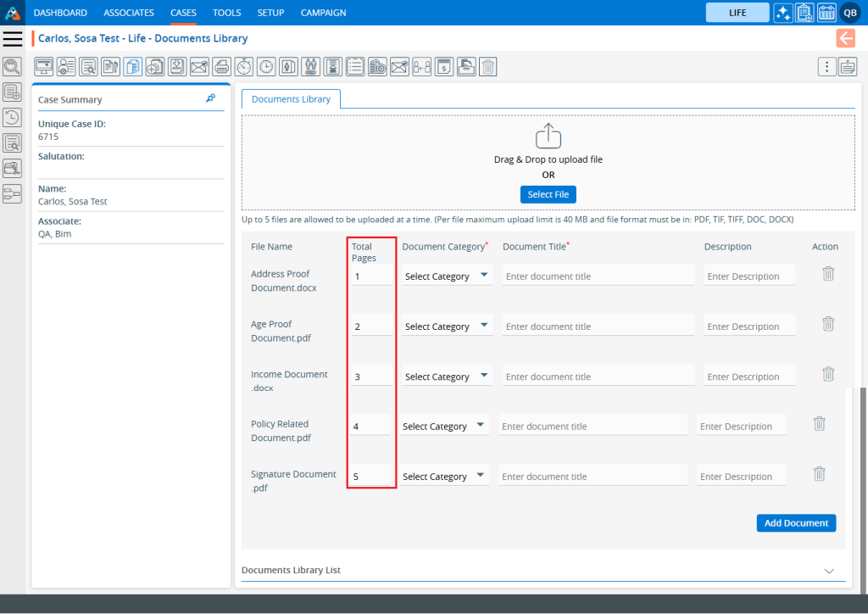
Task: Click the orange back arrow button
Action: 845,38
